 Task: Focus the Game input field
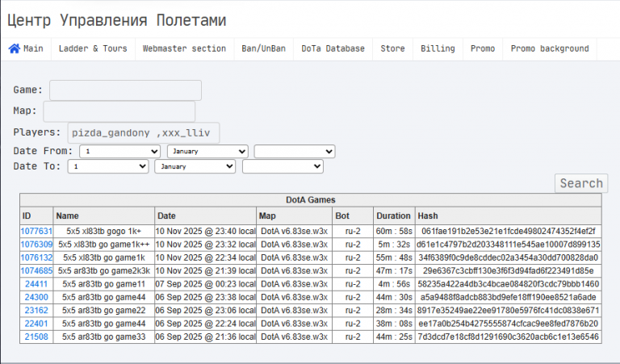(125, 90)
